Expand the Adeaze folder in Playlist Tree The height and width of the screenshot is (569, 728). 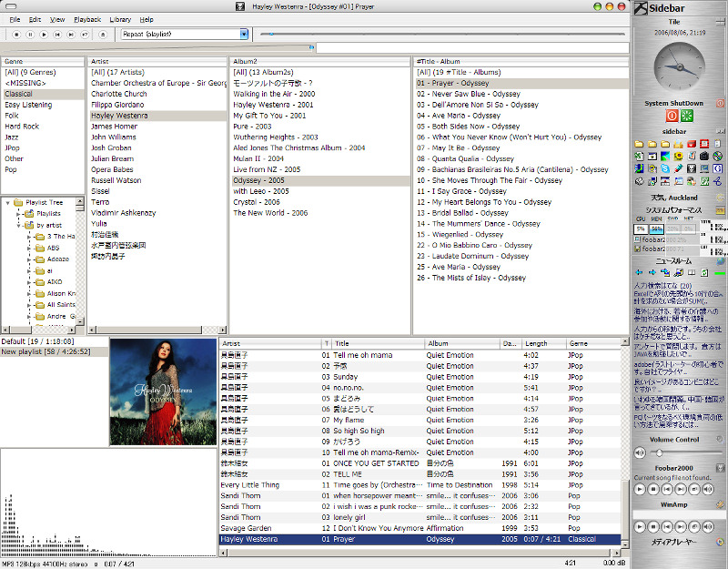[x=30, y=259]
